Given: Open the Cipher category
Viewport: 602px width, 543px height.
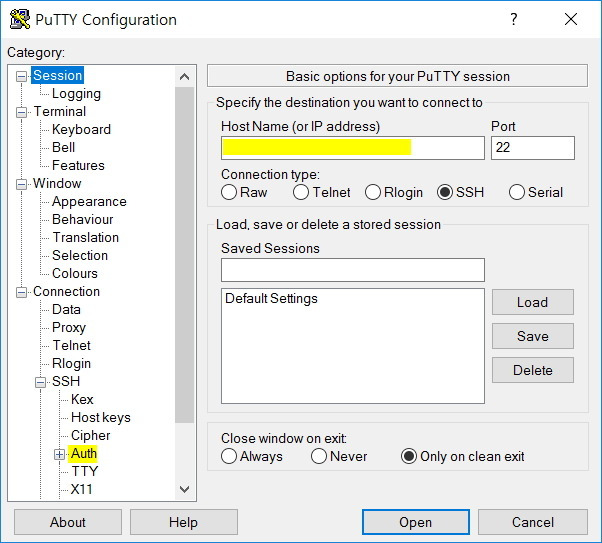Looking at the screenshot, I should pyautogui.click(x=91, y=435).
